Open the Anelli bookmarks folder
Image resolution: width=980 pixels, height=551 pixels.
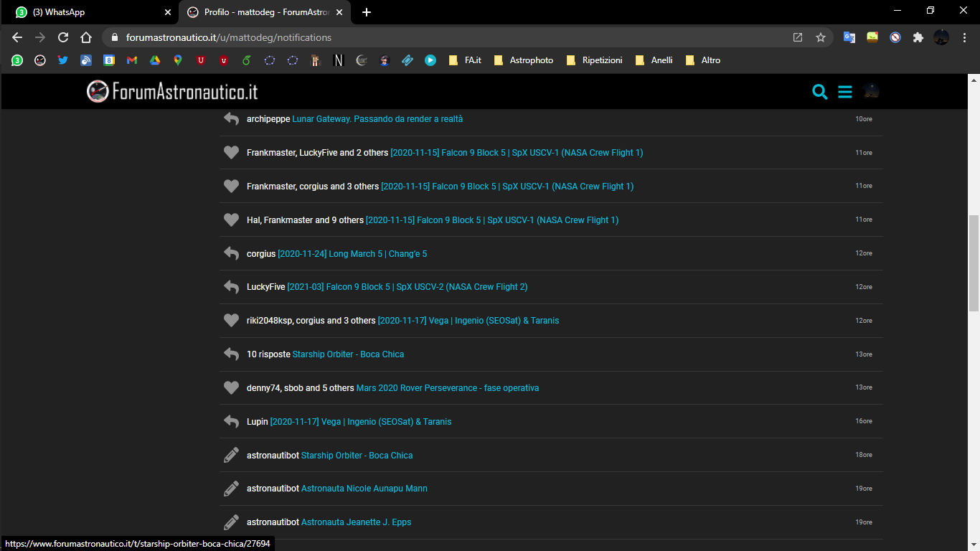click(x=654, y=60)
